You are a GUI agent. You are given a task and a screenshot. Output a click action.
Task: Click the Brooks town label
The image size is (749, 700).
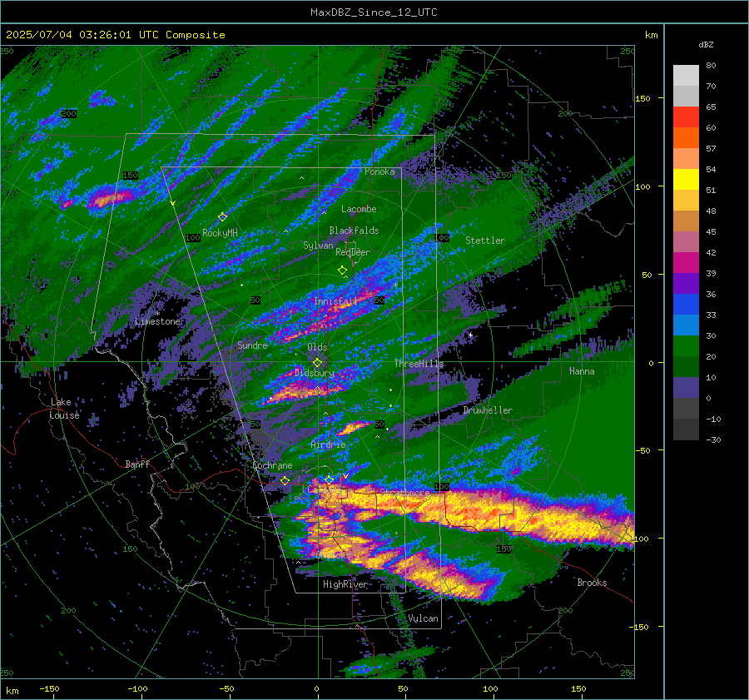(592, 583)
